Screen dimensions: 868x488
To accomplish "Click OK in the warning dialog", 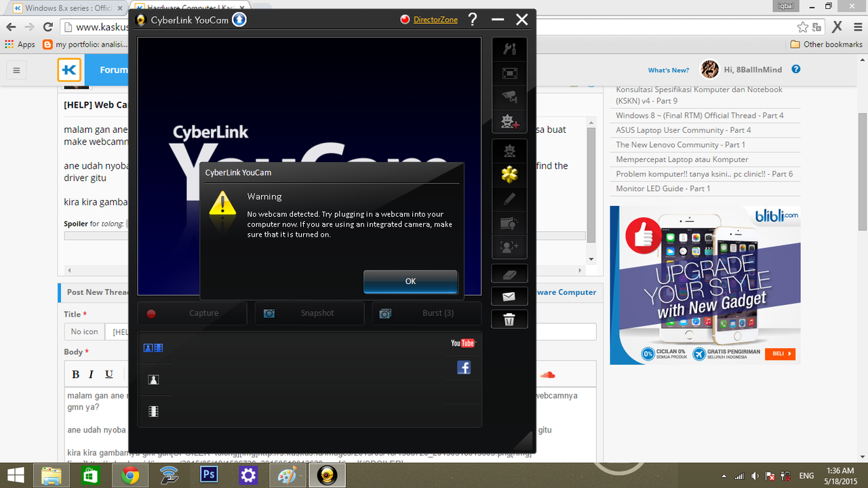I will [x=410, y=281].
